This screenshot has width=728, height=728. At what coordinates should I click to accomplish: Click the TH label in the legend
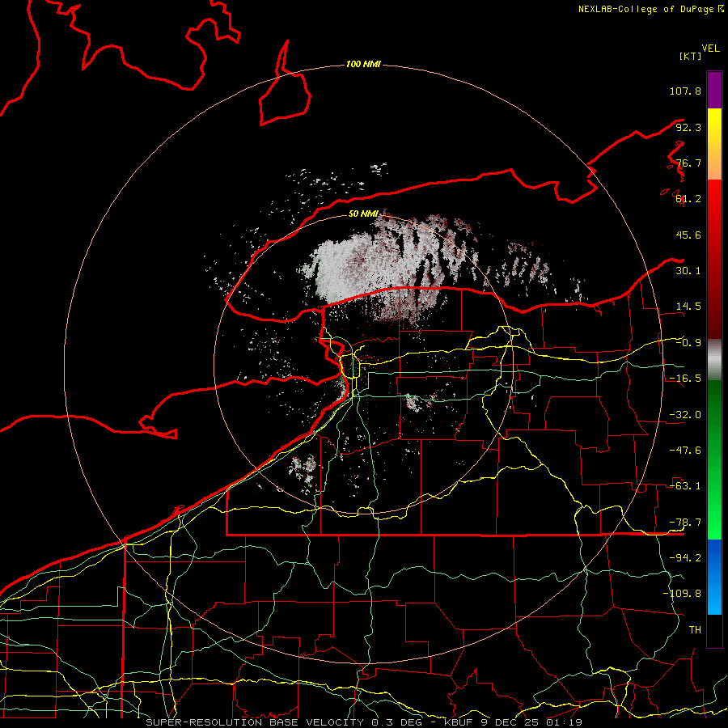[x=695, y=629]
